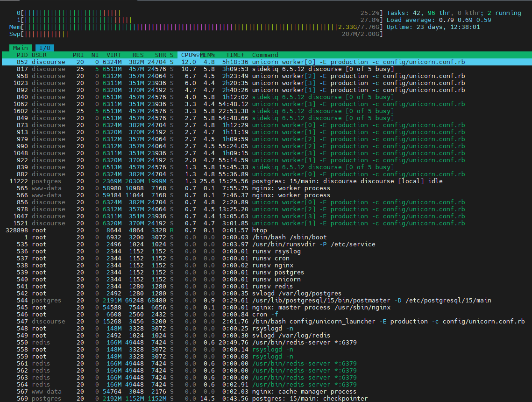
Task: Select unicorn worker[3] row PID 1023
Action: [x=266, y=83]
